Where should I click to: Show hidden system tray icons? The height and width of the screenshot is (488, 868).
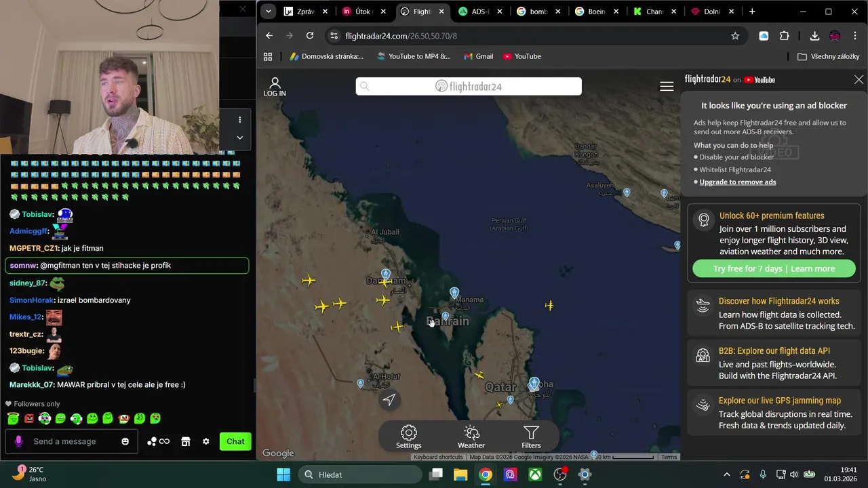(727, 474)
